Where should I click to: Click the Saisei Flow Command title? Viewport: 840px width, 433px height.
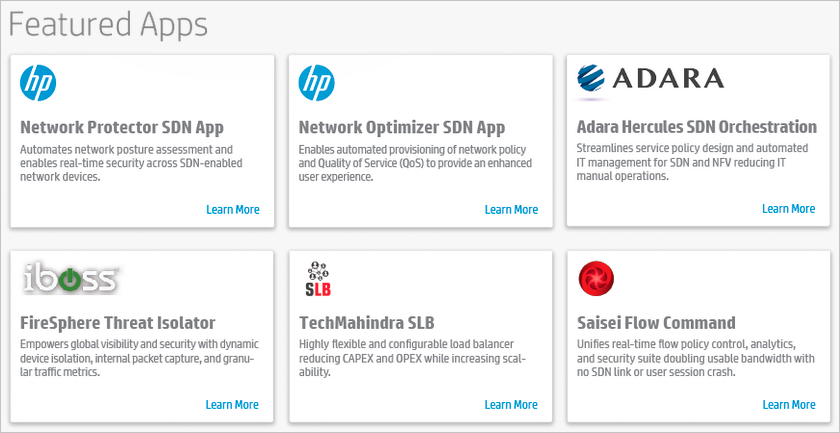click(656, 323)
